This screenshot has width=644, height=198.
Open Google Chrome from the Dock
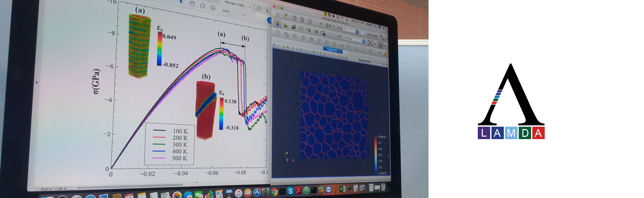274,192
